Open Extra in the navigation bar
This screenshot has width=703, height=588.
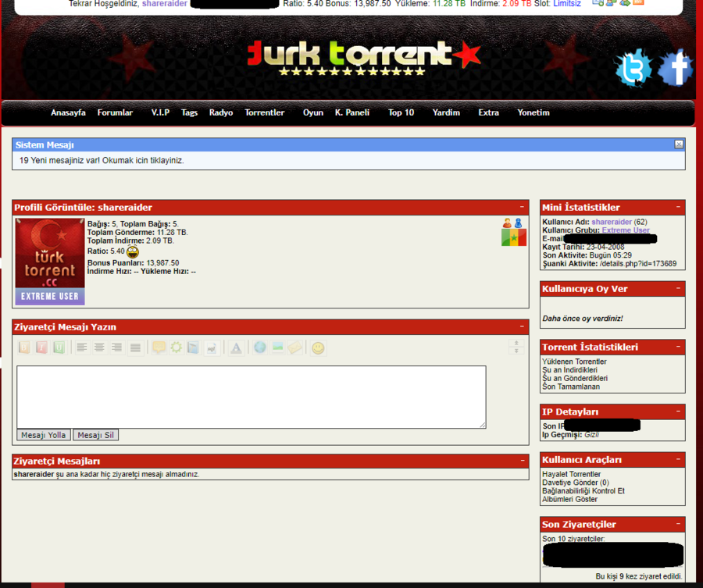[488, 112]
